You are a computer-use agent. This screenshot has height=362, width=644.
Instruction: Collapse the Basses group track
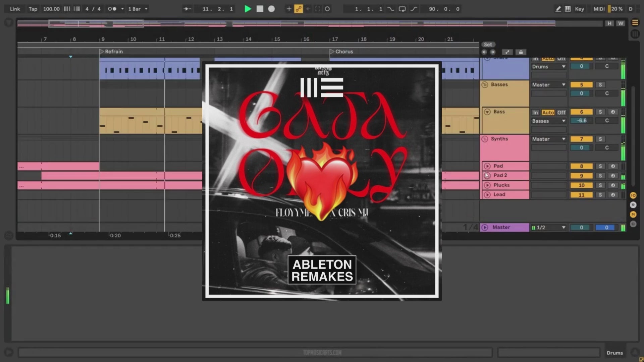tap(485, 85)
